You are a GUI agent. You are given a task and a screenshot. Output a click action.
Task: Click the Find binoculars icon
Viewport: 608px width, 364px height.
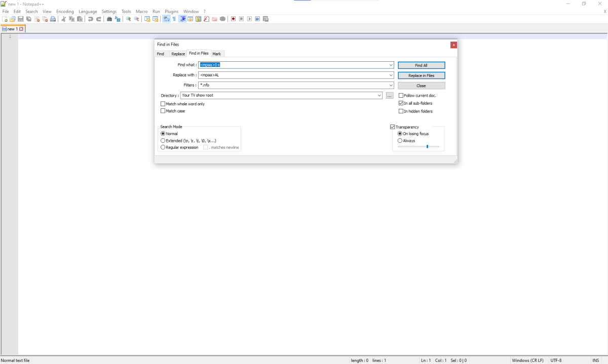[x=109, y=19]
